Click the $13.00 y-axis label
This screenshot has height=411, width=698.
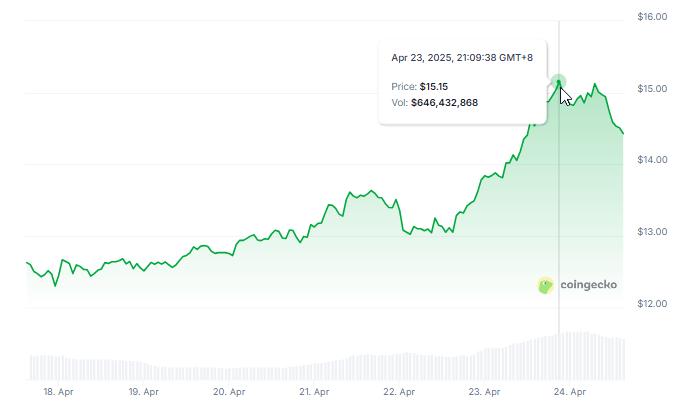(x=651, y=232)
